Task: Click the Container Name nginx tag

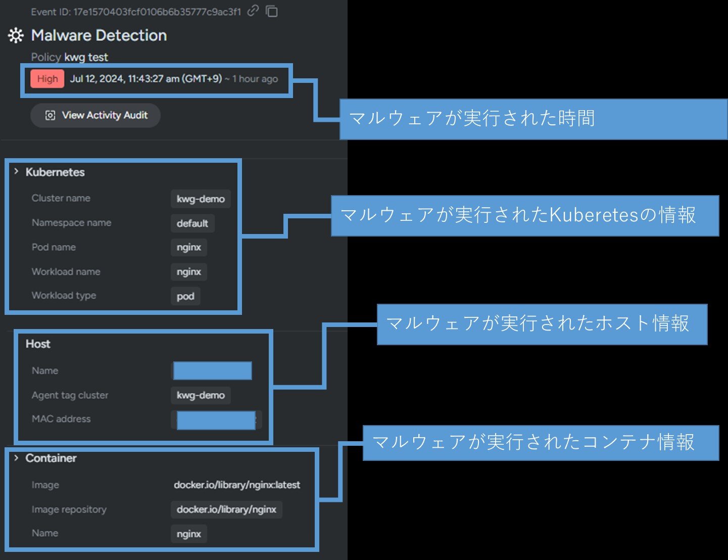Action: pyautogui.click(x=188, y=534)
